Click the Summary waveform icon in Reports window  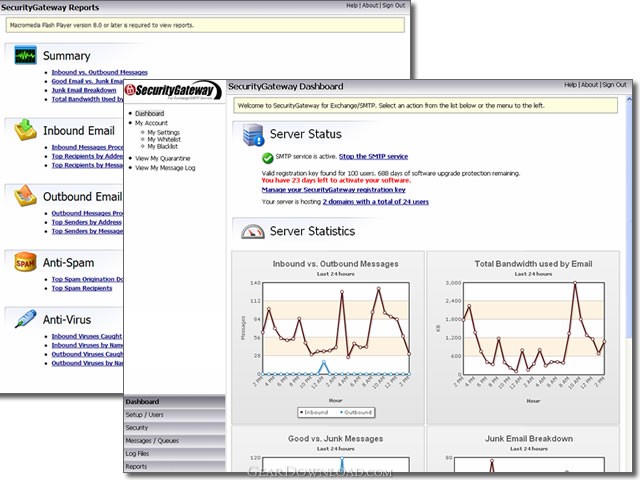(x=25, y=55)
